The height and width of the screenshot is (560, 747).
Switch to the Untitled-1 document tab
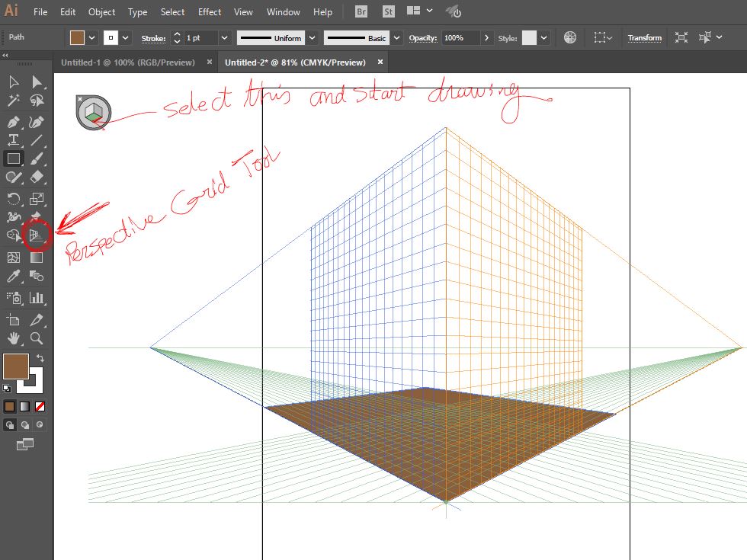[x=127, y=62]
